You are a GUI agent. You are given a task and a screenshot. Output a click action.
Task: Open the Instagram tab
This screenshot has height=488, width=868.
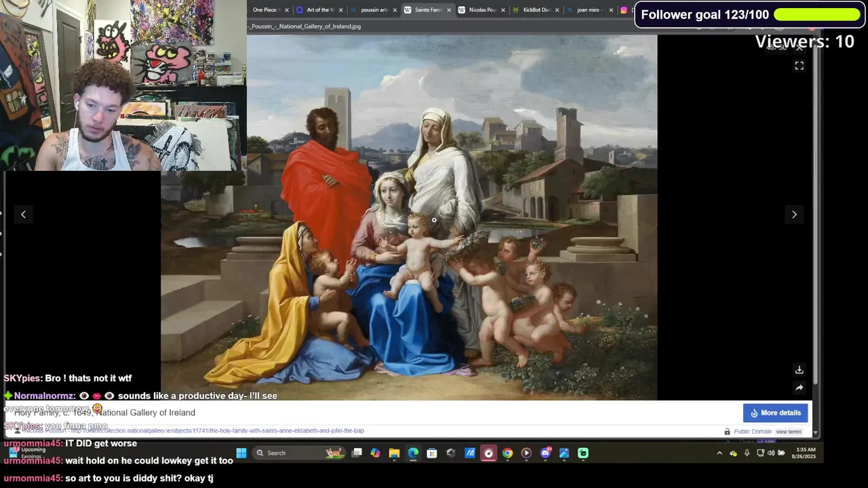625,10
